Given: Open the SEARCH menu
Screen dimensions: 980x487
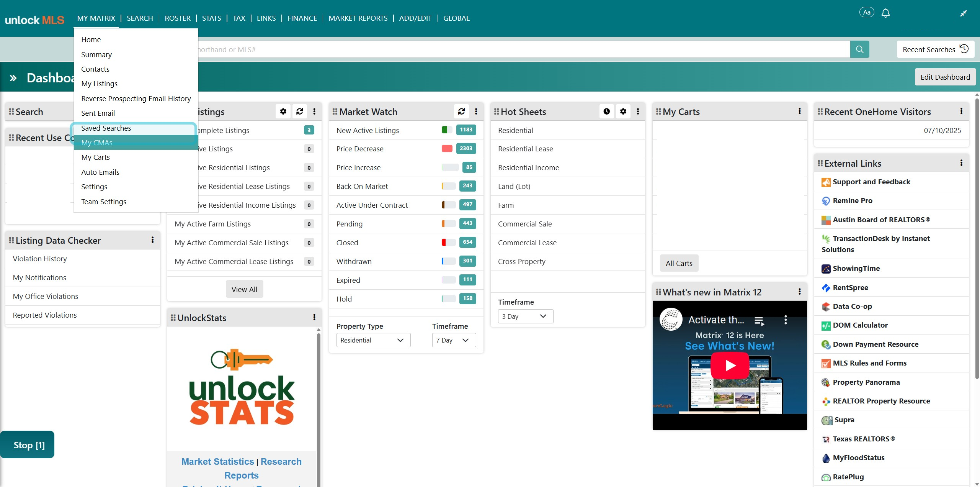Looking at the screenshot, I should (140, 18).
